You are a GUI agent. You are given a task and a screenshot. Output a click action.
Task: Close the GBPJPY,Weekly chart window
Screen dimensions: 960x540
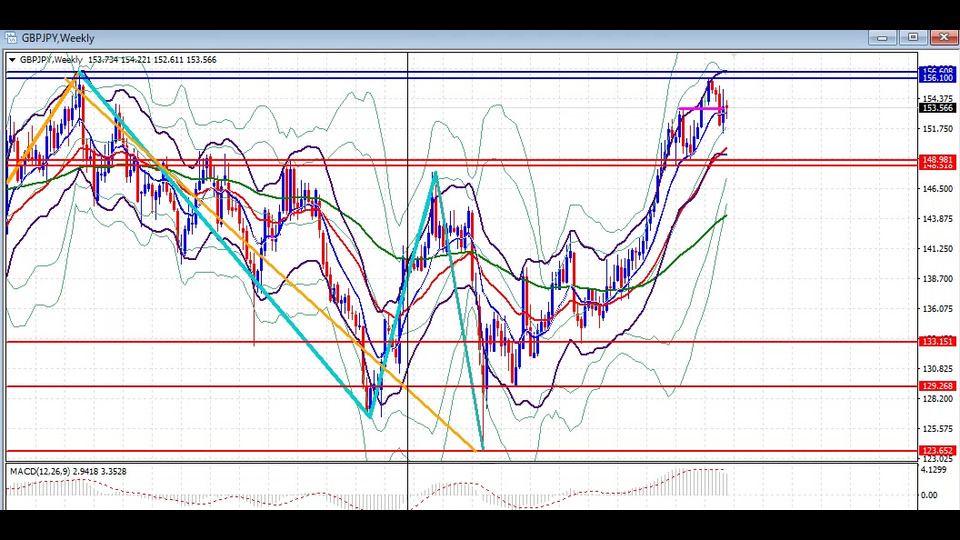tap(943, 38)
